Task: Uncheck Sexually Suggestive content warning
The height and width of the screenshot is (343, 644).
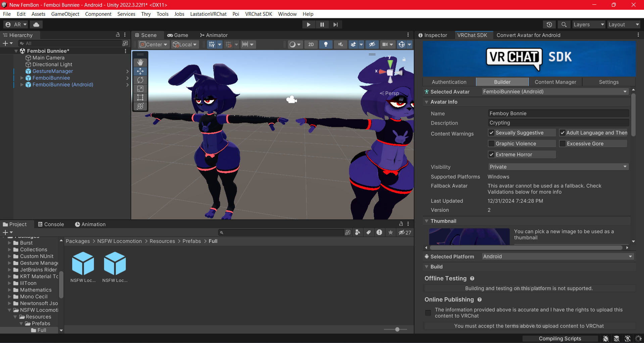Action: click(491, 133)
